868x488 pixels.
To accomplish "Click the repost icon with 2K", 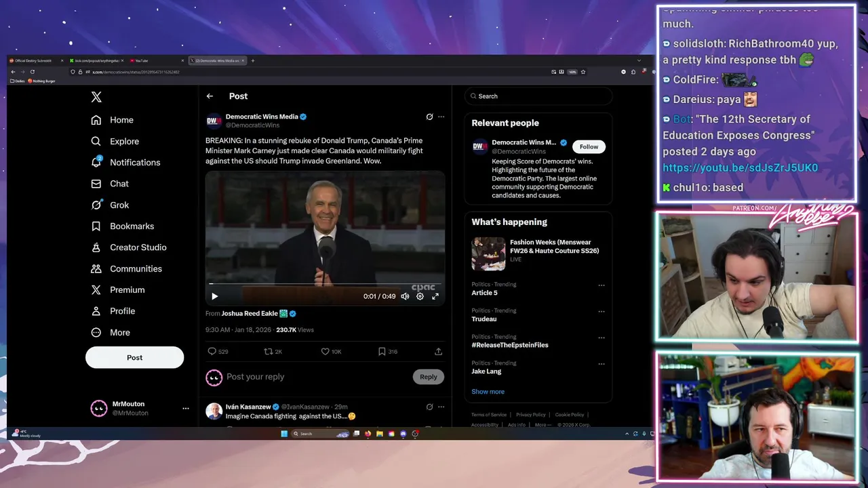I will click(268, 351).
